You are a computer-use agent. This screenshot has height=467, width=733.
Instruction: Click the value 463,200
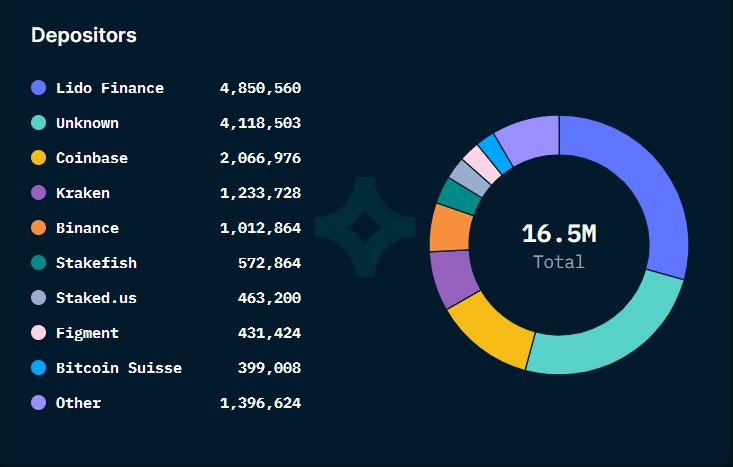[x=270, y=298]
